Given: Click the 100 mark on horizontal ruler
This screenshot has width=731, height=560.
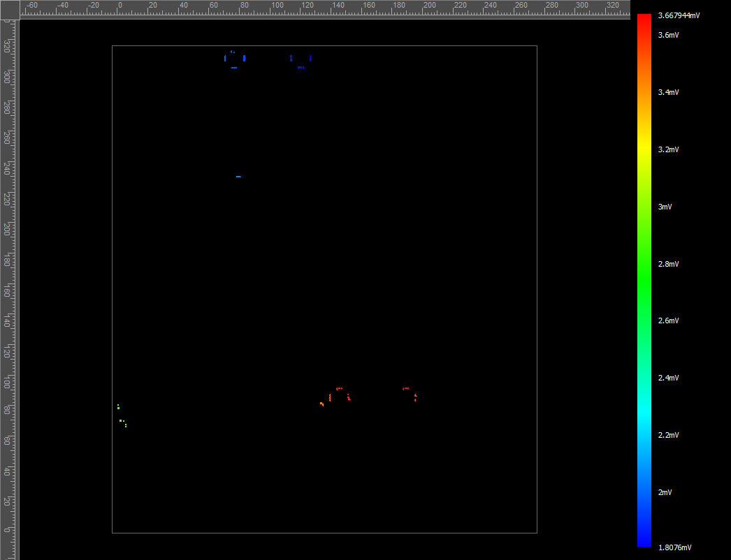Looking at the screenshot, I should point(277,6).
